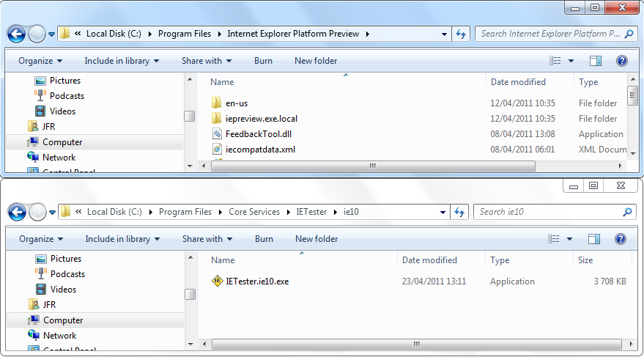The height and width of the screenshot is (357, 644).
Task: Sort by Date modified in top window
Action: tap(518, 82)
